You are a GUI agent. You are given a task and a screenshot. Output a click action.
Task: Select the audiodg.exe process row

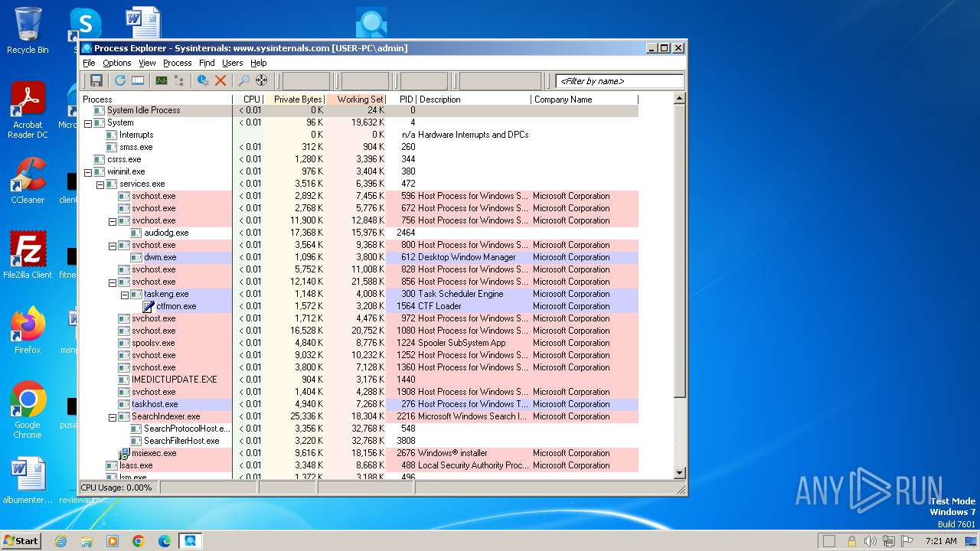(359, 233)
